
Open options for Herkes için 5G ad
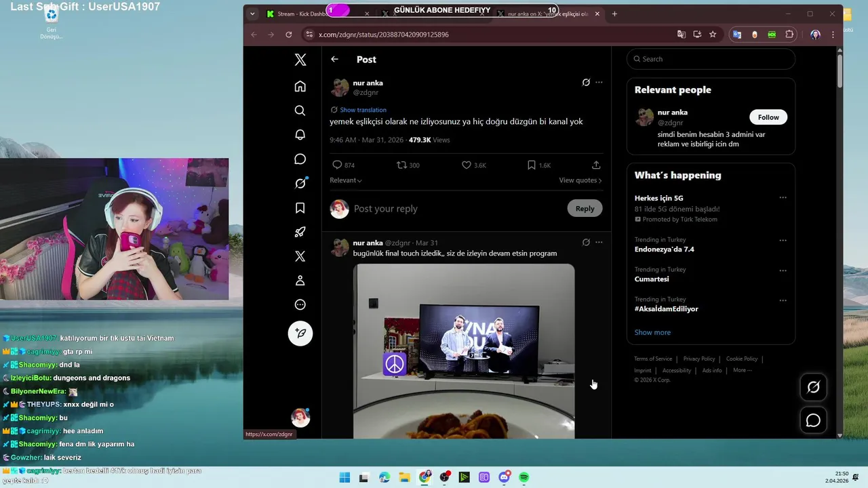coord(783,198)
